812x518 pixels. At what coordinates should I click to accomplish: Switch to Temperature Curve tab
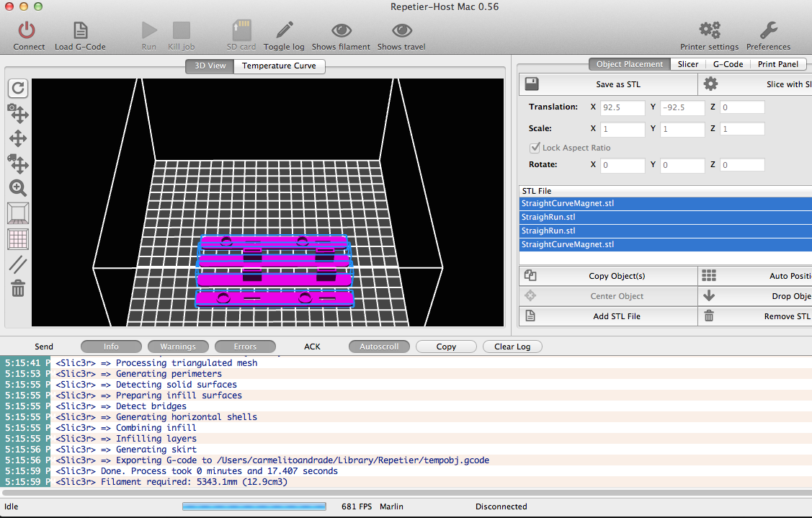279,66
